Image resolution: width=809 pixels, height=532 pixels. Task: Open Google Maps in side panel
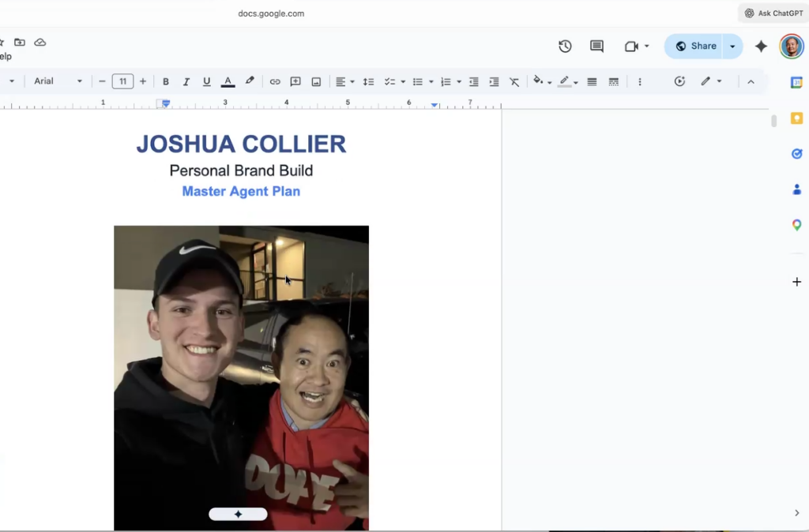(796, 225)
